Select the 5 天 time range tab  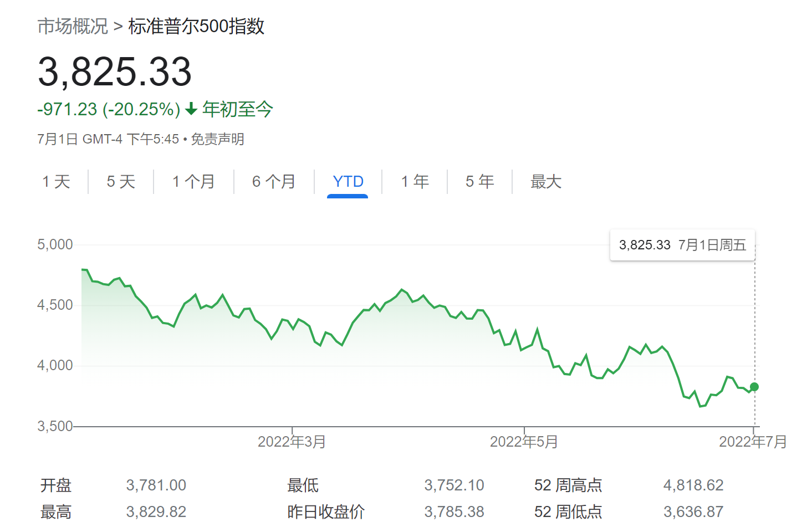pyautogui.click(x=121, y=182)
